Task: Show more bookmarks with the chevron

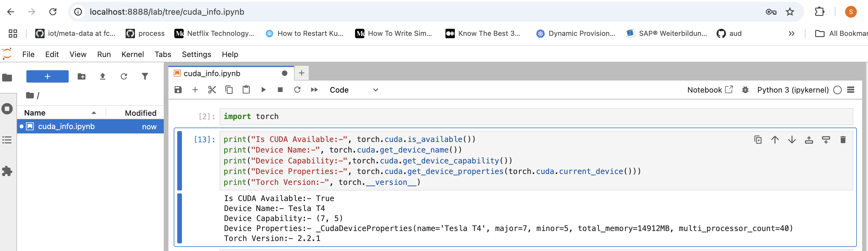Action: tap(791, 34)
